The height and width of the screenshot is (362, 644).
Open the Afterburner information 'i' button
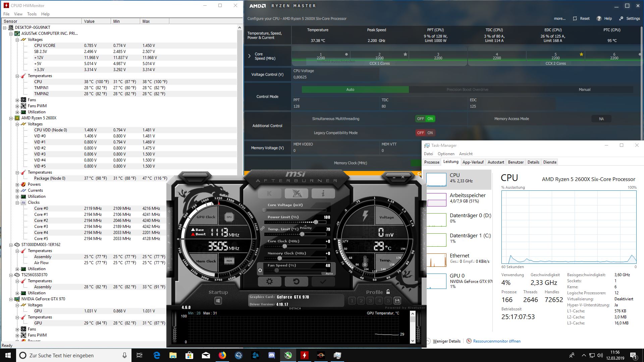point(323,193)
